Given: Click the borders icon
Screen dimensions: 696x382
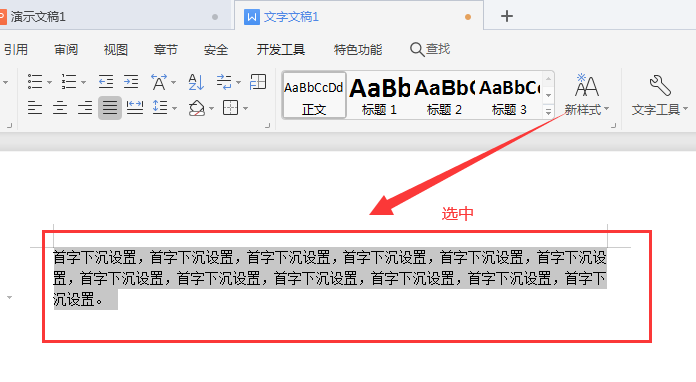Looking at the screenshot, I should (230, 108).
